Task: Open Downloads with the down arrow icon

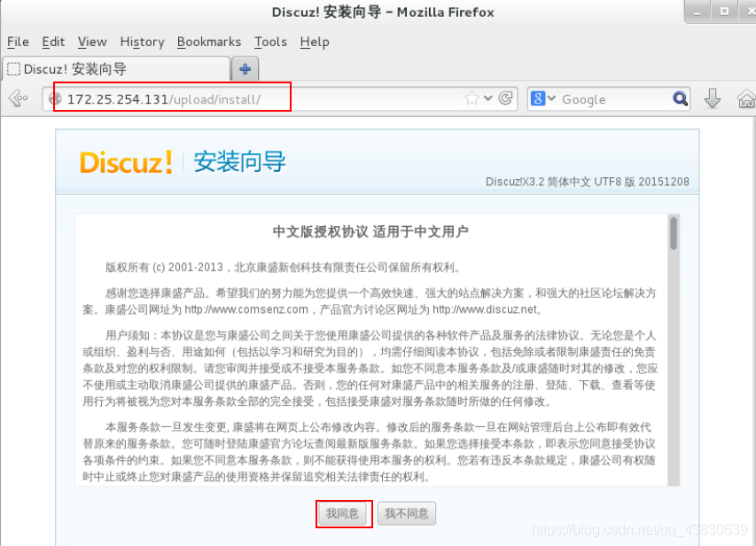Action: click(712, 98)
